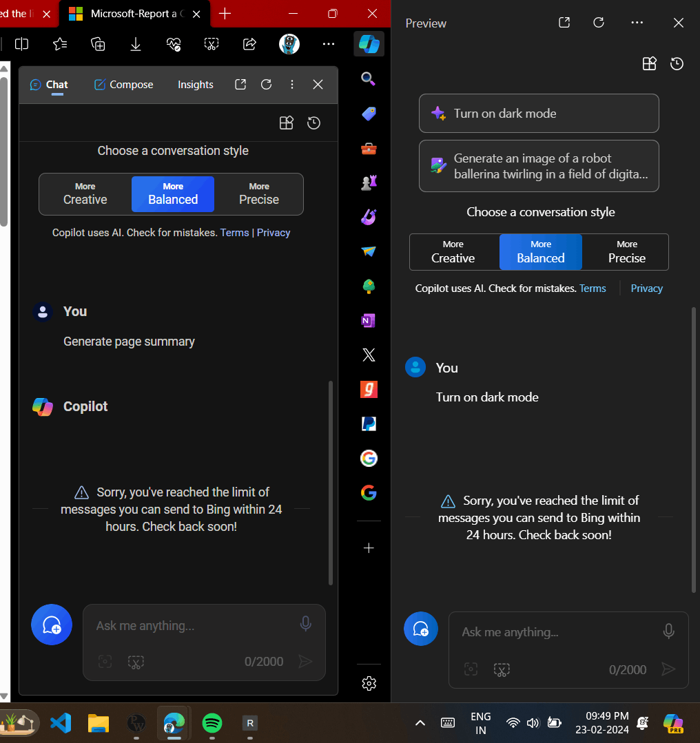Click robot ballerina image suggestion

pyautogui.click(x=539, y=166)
